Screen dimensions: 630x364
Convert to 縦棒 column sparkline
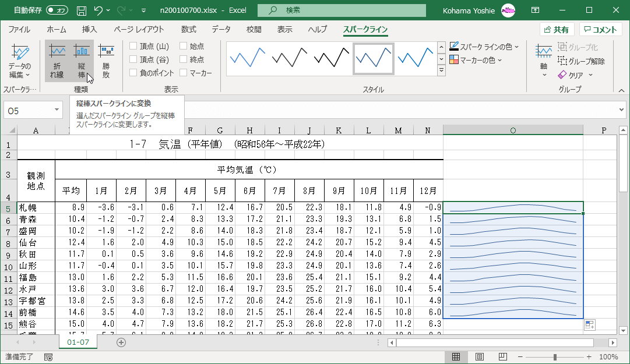pyautogui.click(x=82, y=61)
